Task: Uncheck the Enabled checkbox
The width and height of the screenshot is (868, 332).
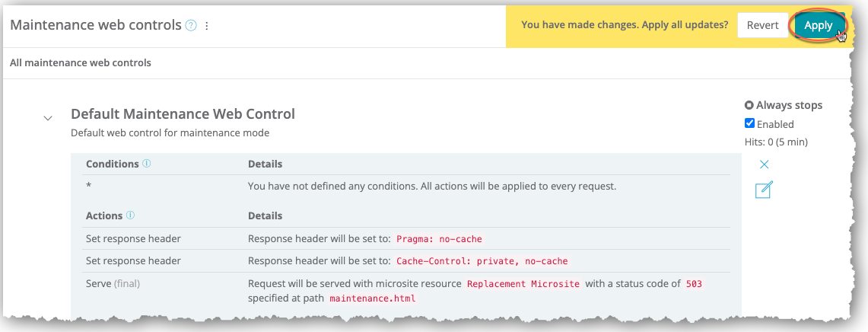Action: click(749, 124)
